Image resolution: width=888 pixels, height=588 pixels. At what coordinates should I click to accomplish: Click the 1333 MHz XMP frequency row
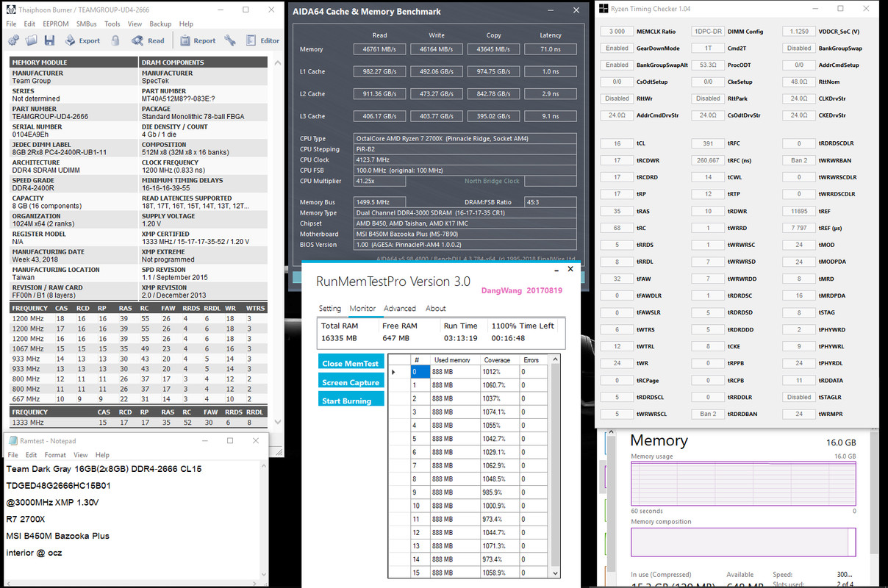tap(138, 423)
